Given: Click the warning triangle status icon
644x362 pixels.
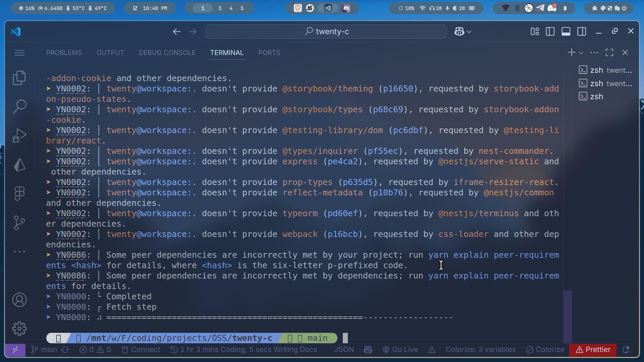Looking at the screenshot, I should 432,350.
